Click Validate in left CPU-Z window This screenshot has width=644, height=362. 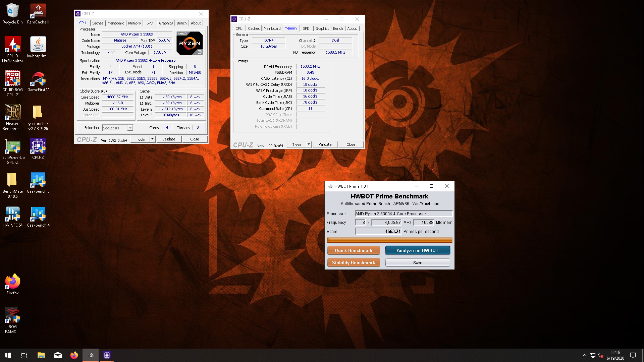pyautogui.click(x=169, y=139)
